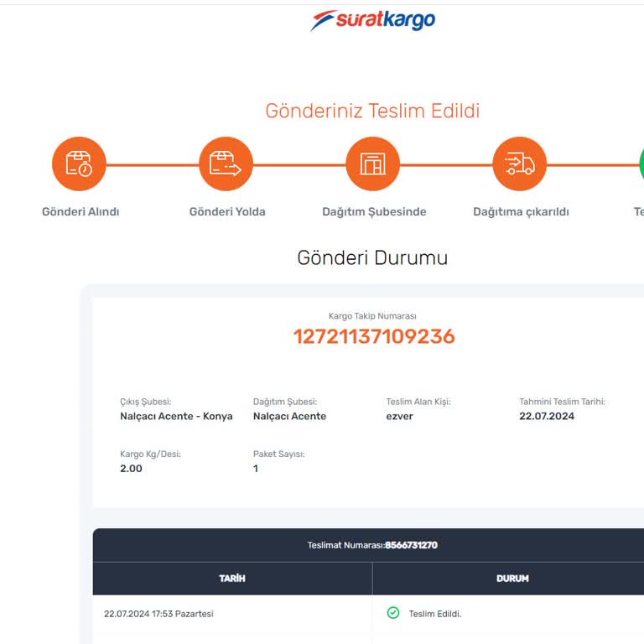The height and width of the screenshot is (644, 644).
Task: Click the Teslim Alan Kişi label
Action: click(x=418, y=402)
